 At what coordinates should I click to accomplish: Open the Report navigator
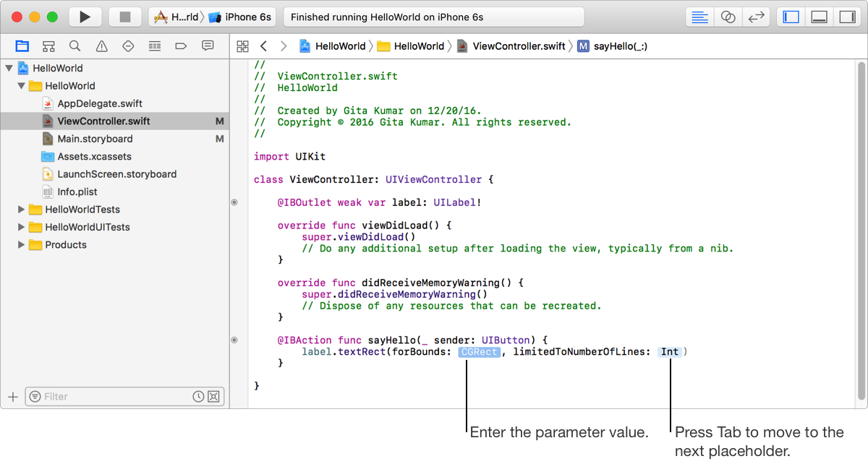click(208, 46)
